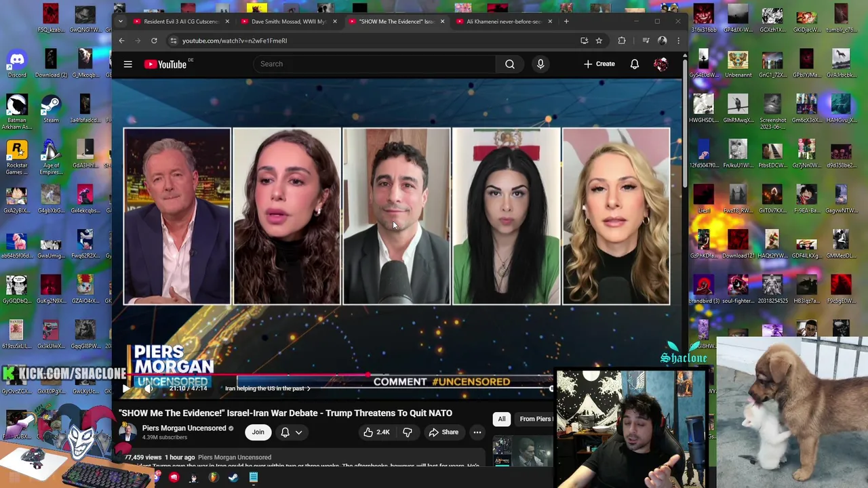Open the notepad taskbar icon
Image resolution: width=868 pixels, height=488 pixels.
[253, 478]
